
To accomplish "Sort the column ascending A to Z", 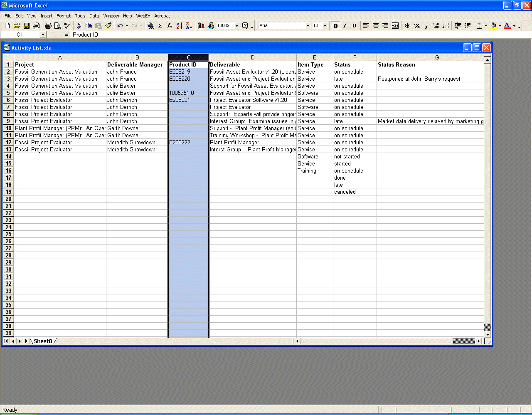I will 179,26.
